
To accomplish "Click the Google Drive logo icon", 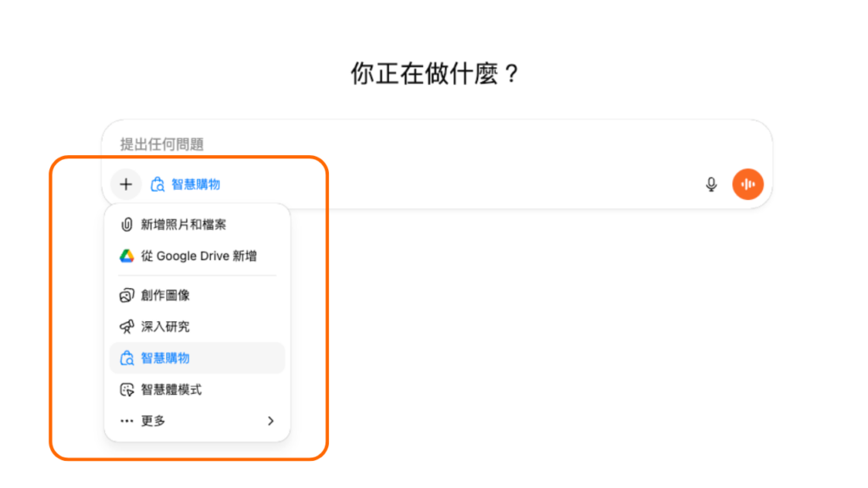I will [x=126, y=256].
